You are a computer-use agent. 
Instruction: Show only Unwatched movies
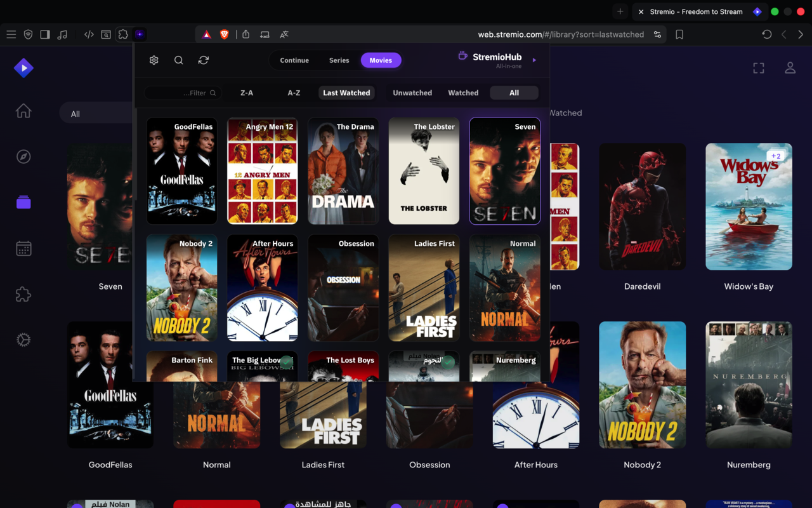coord(412,93)
